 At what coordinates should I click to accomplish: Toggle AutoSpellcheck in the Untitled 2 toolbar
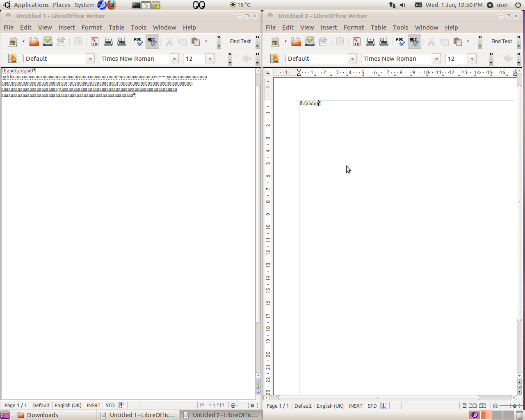(x=414, y=41)
